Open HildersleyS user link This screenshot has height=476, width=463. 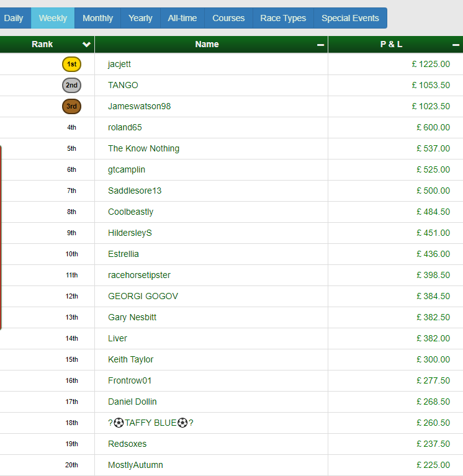pyautogui.click(x=130, y=233)
